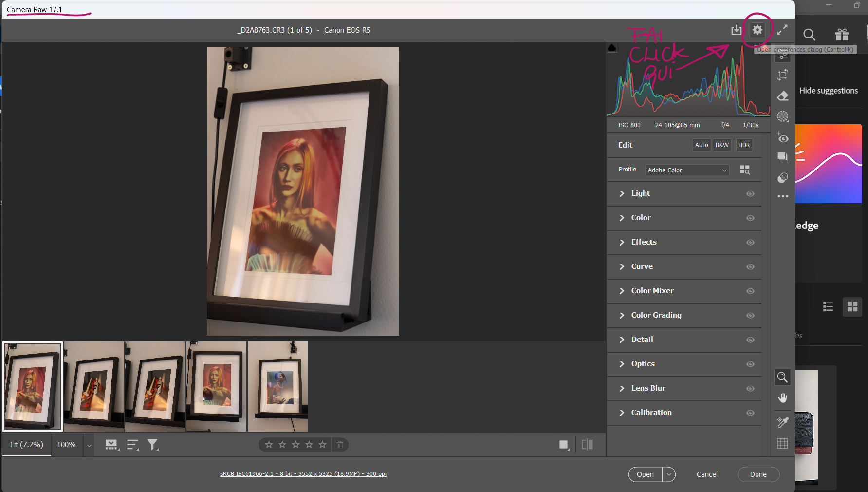Click the Cancel button

[707, 474]
